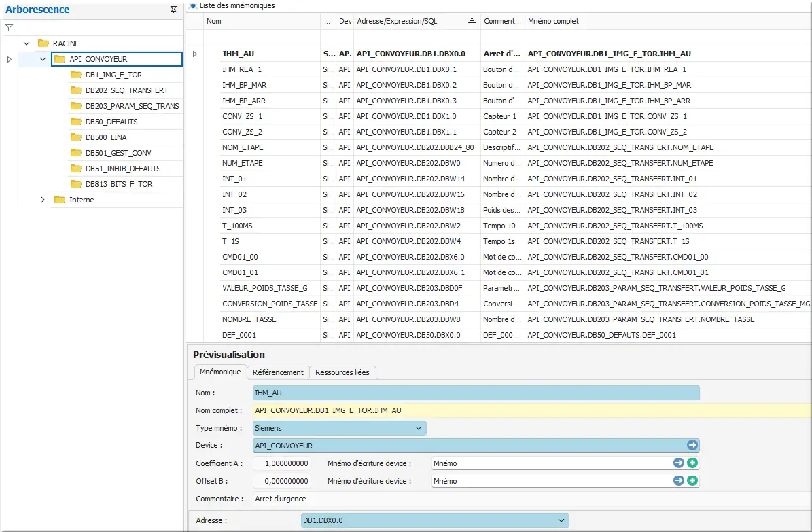Select the CONV_ZS_1 row
Viewport: 812px width, 532px height.
point(498,116)
